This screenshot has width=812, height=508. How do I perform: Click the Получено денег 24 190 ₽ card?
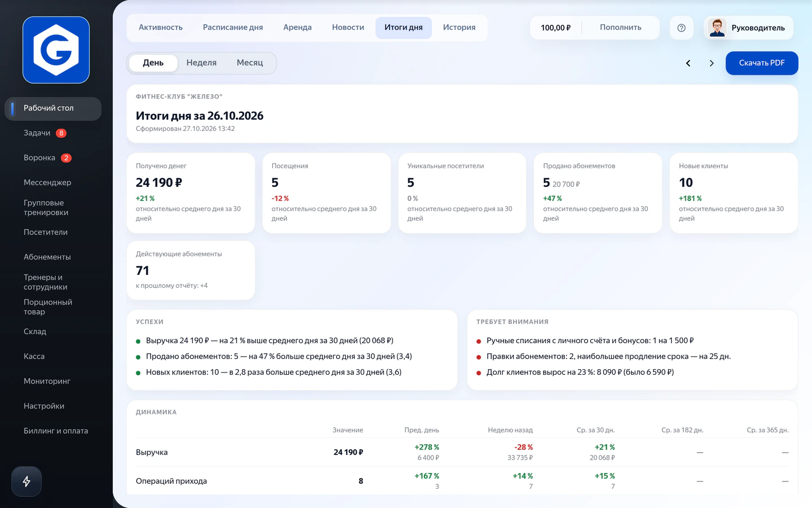(191, 193)
